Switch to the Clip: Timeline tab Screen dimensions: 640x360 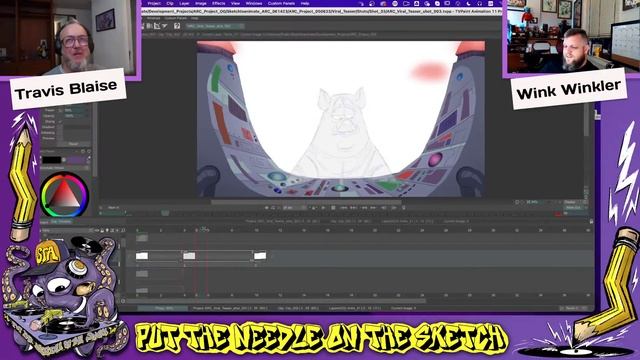[61, 222]
